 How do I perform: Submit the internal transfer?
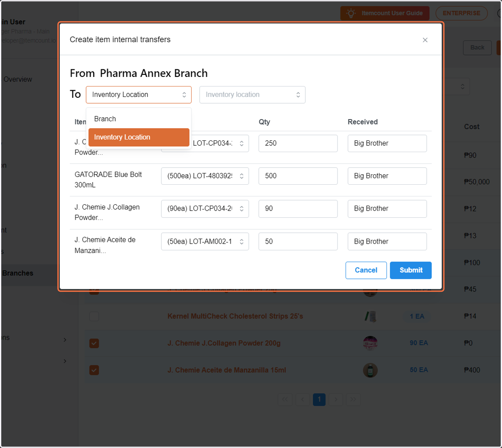point(411,270)
